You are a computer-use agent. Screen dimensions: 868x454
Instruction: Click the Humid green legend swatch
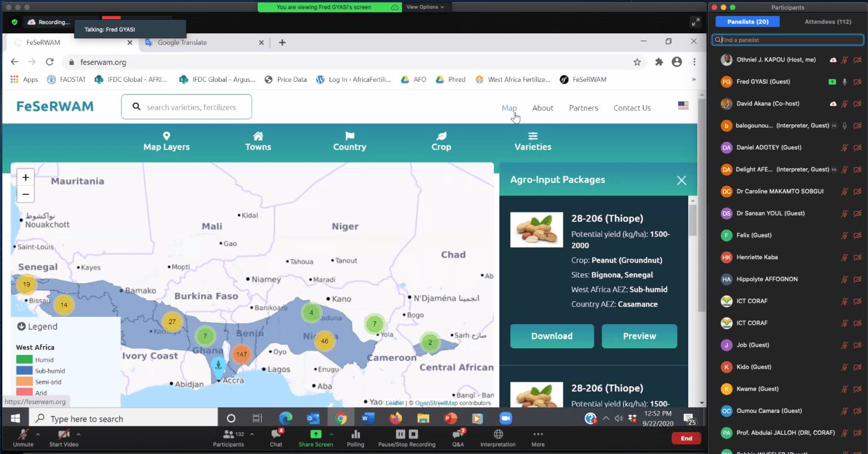click(25, 359)
